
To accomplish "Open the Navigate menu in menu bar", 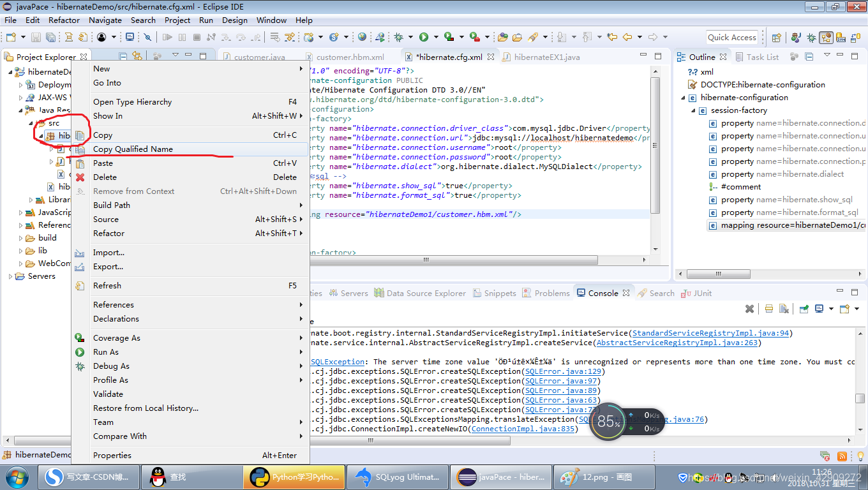I will click(x=105, y=20).
